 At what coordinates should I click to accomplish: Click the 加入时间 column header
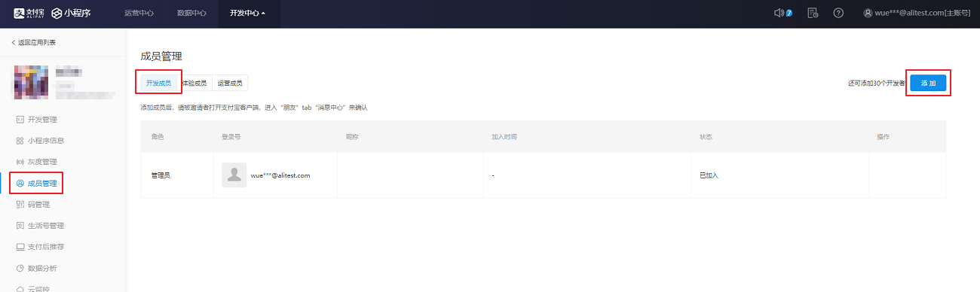pyautogui.click(x=504, y=137)
